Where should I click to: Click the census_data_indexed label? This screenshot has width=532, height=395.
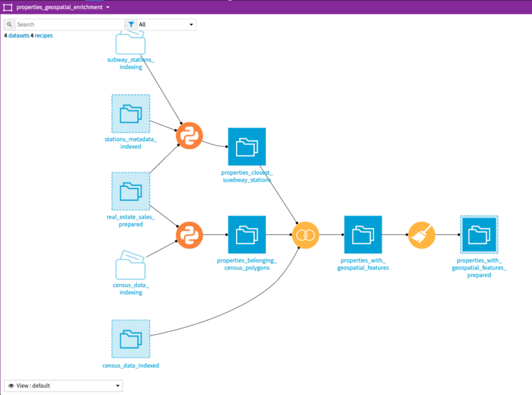[x=131, y=365]
